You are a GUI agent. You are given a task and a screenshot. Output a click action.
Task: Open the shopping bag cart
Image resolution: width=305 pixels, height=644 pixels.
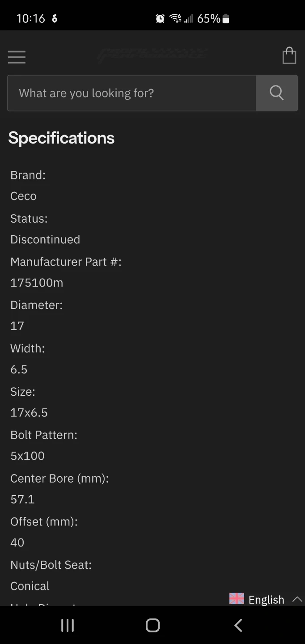point(289,56)
